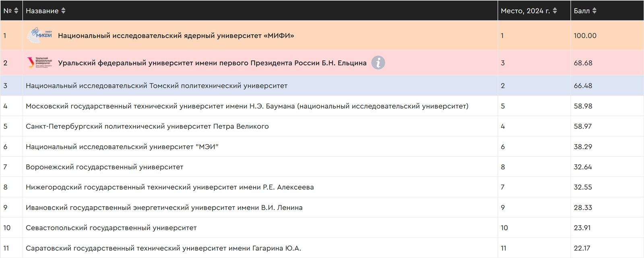Click the info icon next to Ural Federal University
Screen dimensions: 644x258
(x=378, y=63)
